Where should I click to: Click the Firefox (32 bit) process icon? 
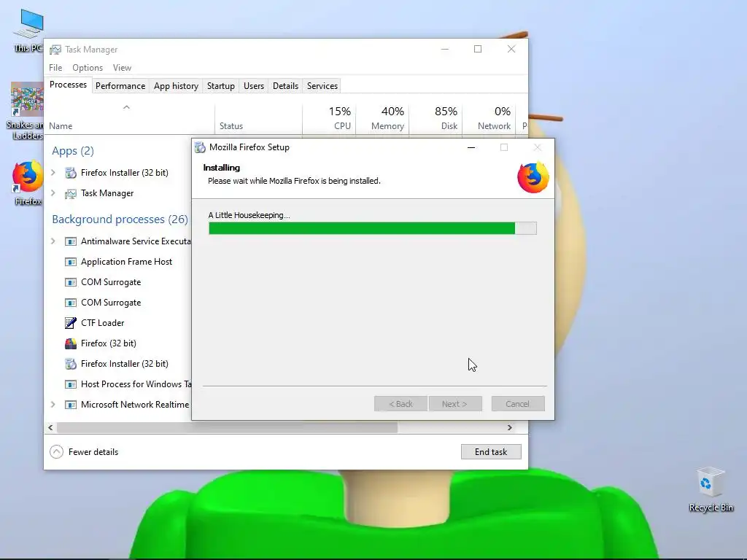click(x=71, y=343)
